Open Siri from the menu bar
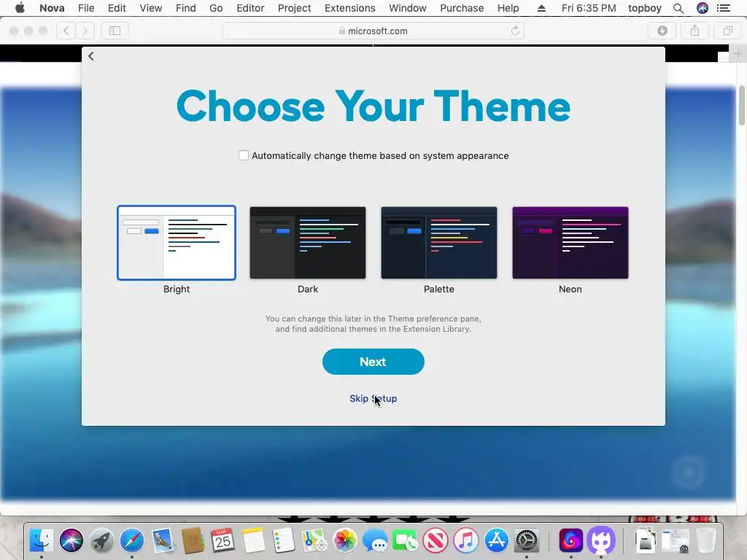The height and width of the screenshot is (560, 747). 703,8
